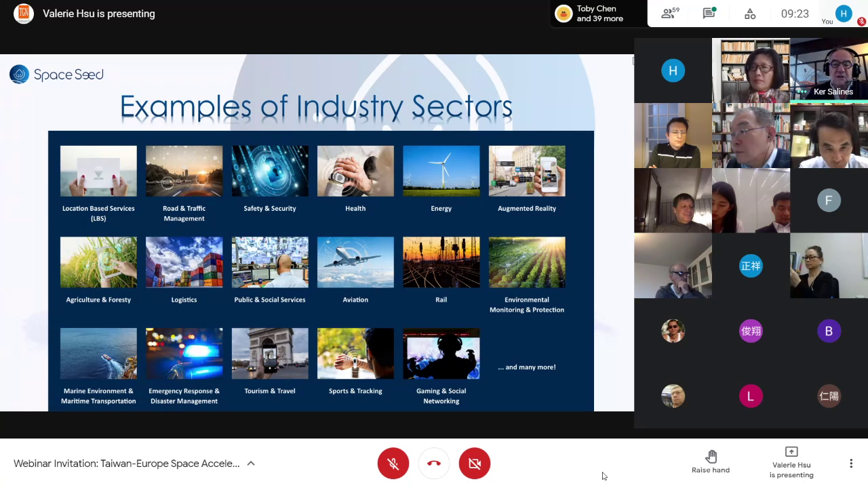Unmute the microphone button
The height and width of the screenshot is (488, 868).
click(393, 464)
